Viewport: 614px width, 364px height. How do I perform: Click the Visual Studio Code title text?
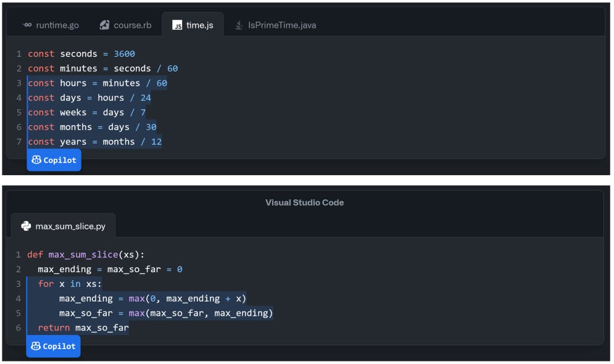pos(304,202)
